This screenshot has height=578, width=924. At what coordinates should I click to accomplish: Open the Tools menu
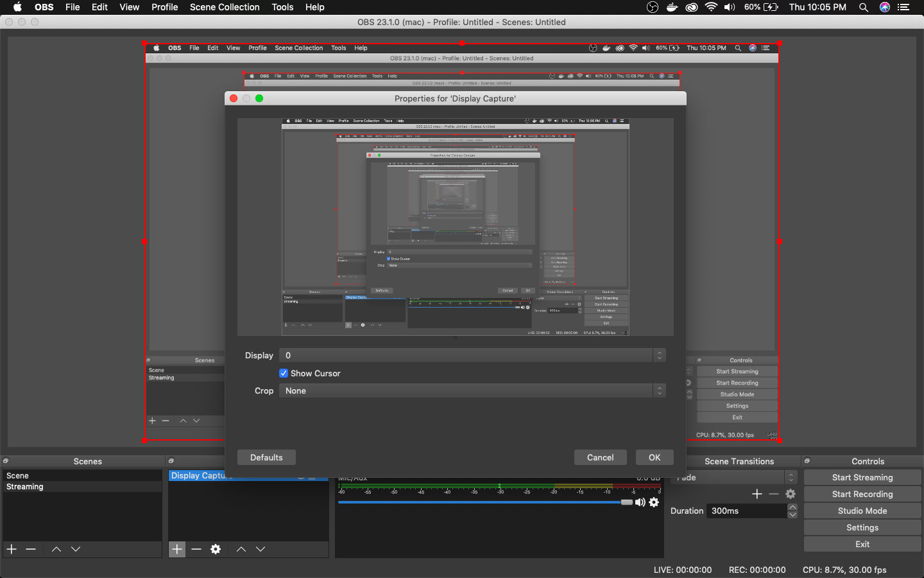pyautogui.click(x=282, y=7)
